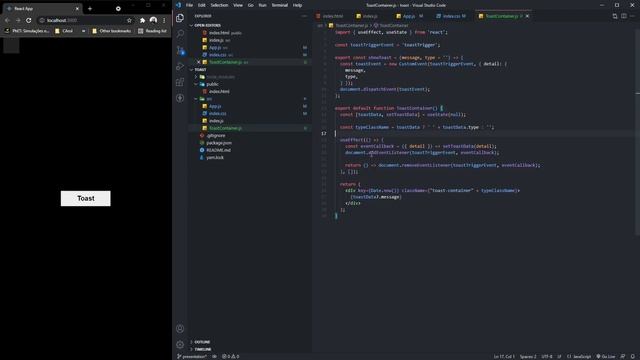Viewport: 640px width, 360px height.
Task: Open the Selection menu
Action: tap(219, 5)
